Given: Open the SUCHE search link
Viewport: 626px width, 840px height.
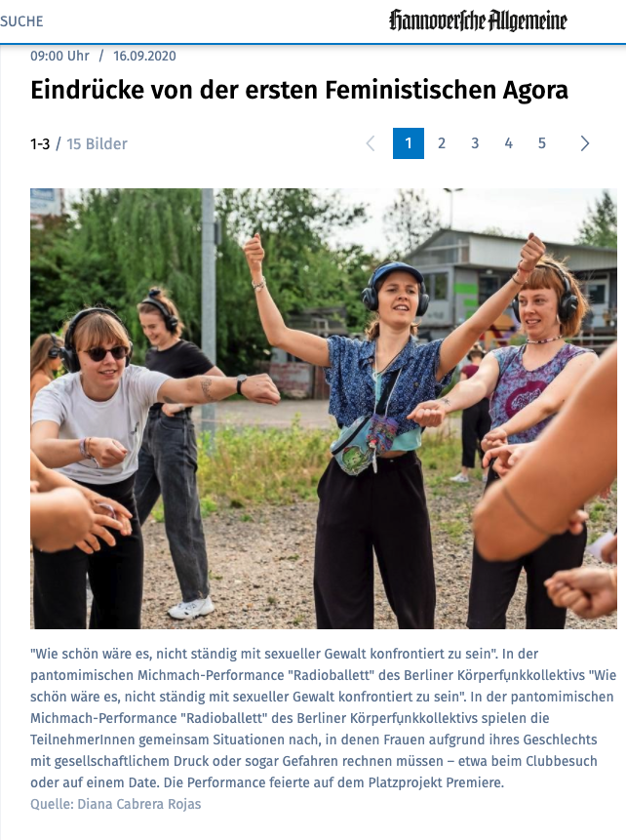Looking at the screenshot, I should pos(21,21).
